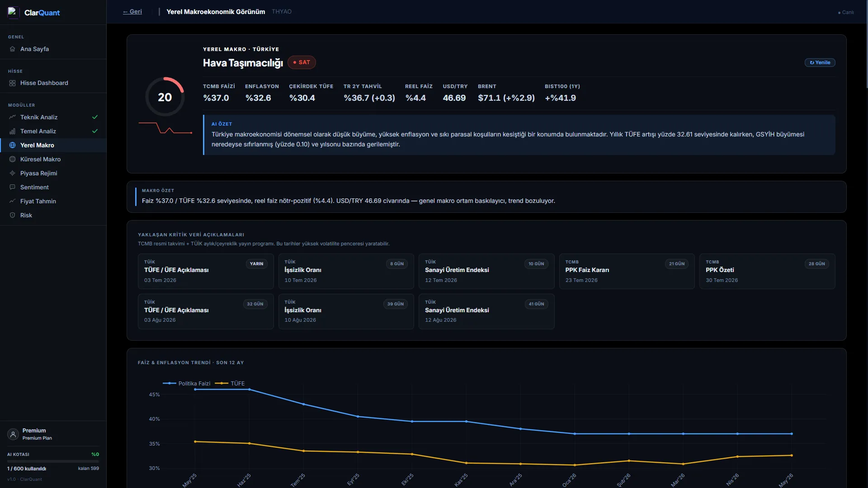Open TÜFE / ÜFE Açıklaması 03 Tem card
This screenshot has height=488, width=868.
point(206,271)
